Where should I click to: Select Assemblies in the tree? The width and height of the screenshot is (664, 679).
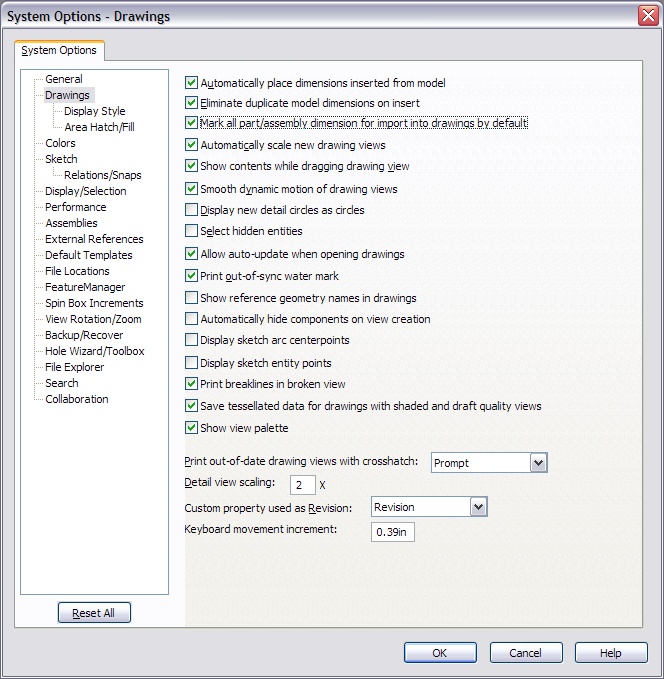(x=71, y=223)
